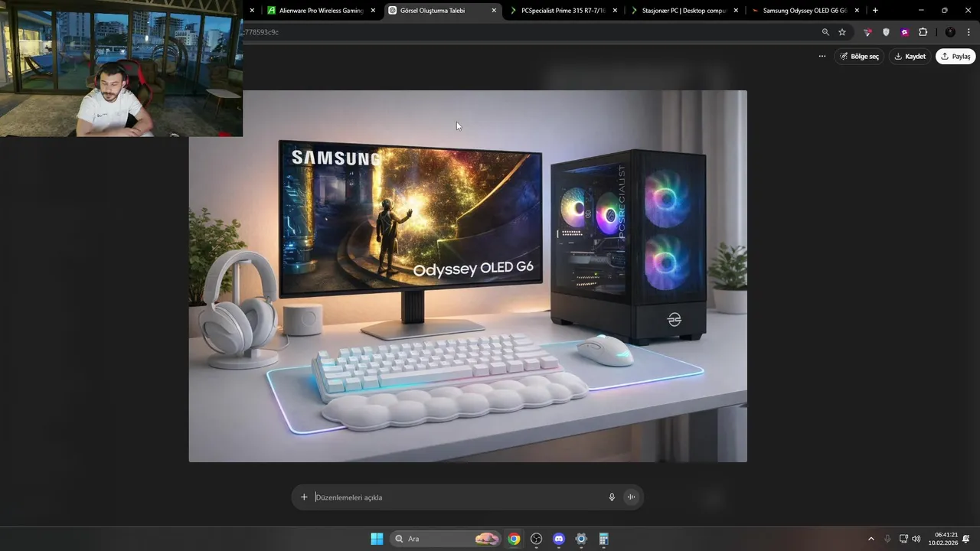Select the Görsel Oluşturma Talebi tab

coord(443,11)
